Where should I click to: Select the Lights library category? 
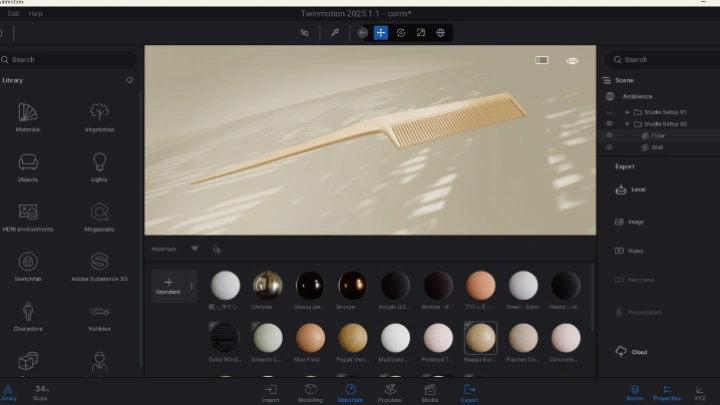click(99, 165)
